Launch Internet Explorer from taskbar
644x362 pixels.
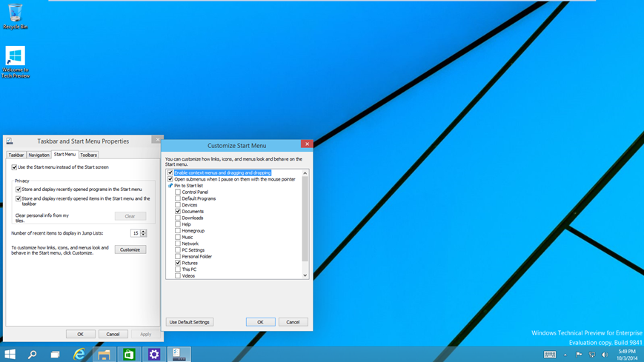coord(79,354)
